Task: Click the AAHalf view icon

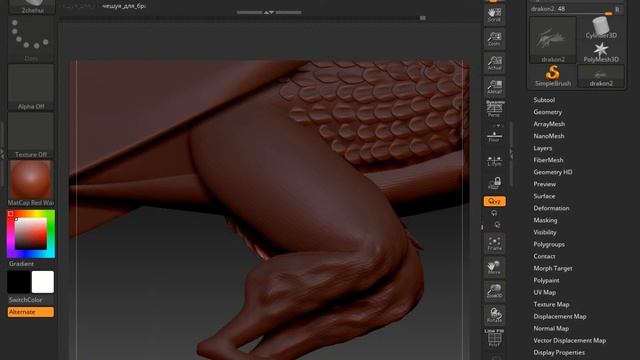Action: pos(494,87)
